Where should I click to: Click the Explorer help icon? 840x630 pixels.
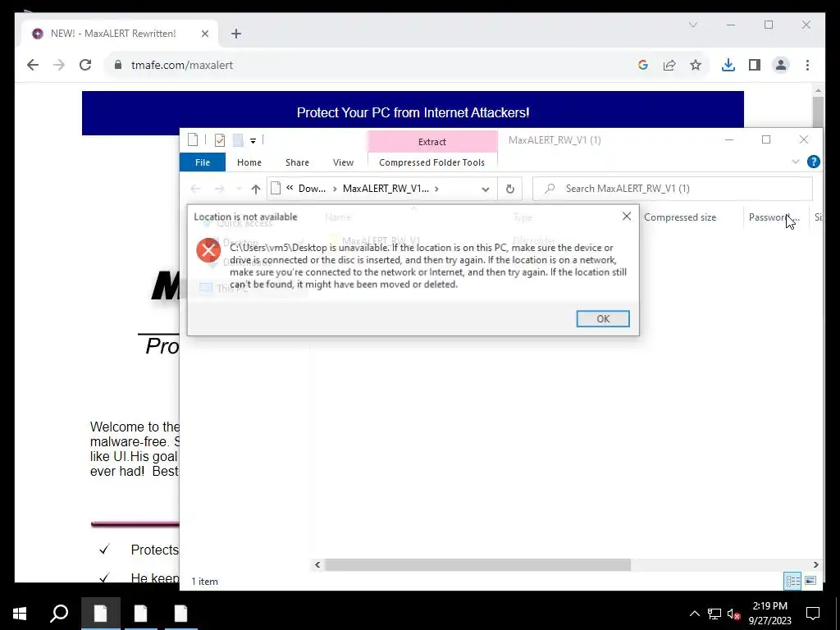click(x=813, y=162)
